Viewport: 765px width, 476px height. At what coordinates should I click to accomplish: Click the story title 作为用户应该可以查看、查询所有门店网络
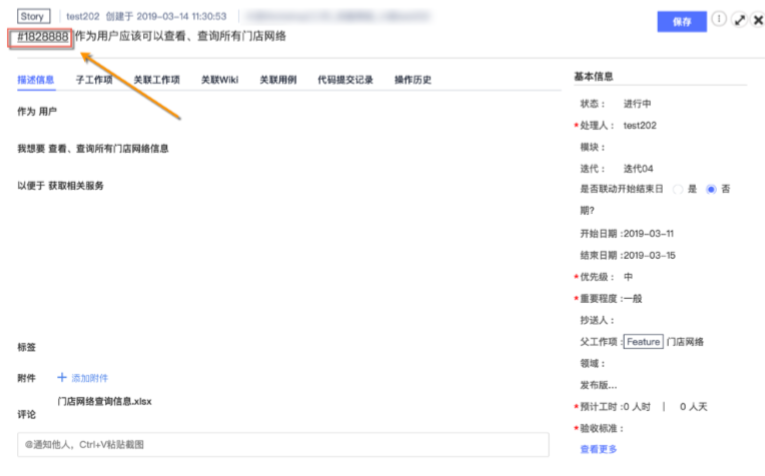point(181,36)
